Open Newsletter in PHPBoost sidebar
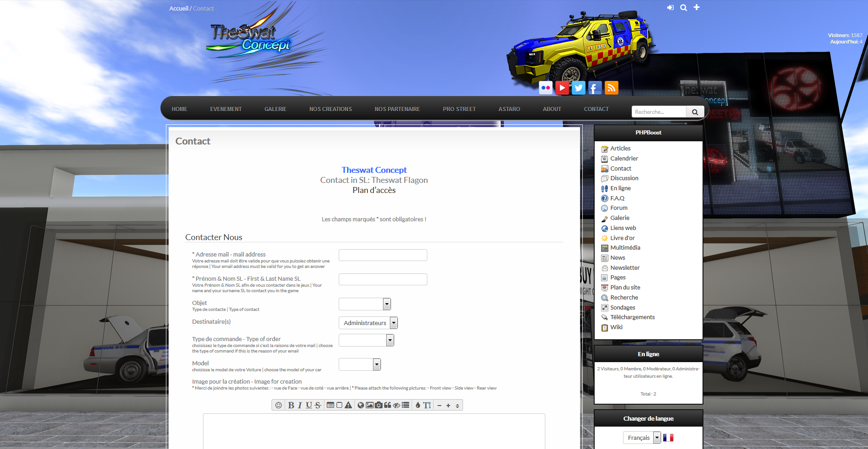This screenshot has height=449, width=868. (625, 268)
